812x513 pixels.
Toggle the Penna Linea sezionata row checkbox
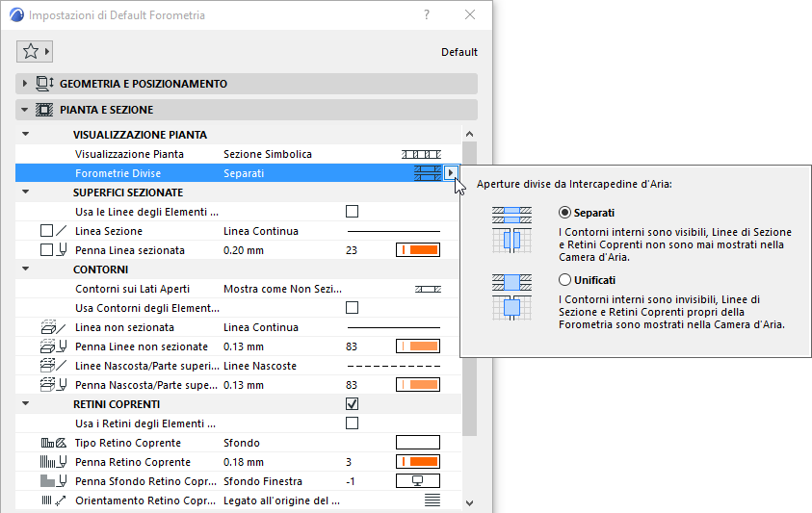(46, 250)
